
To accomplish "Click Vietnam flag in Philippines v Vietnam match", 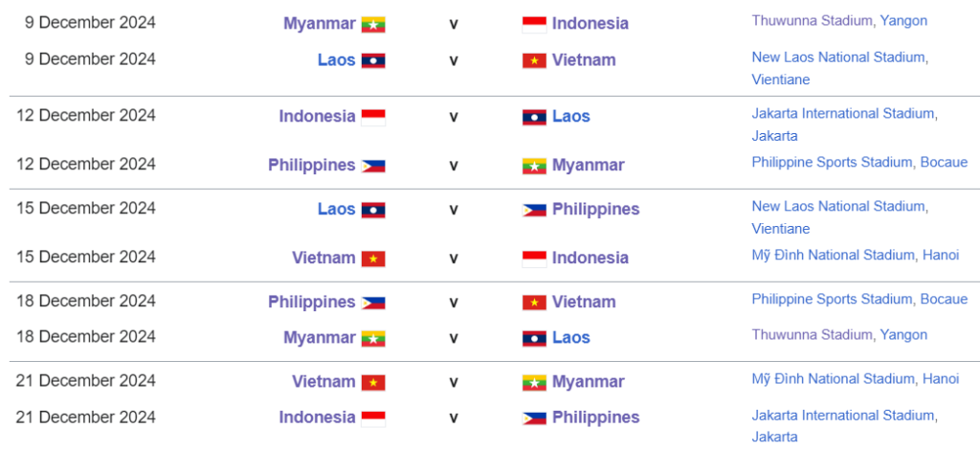I will pyautogui.click(x=534, y=303).
